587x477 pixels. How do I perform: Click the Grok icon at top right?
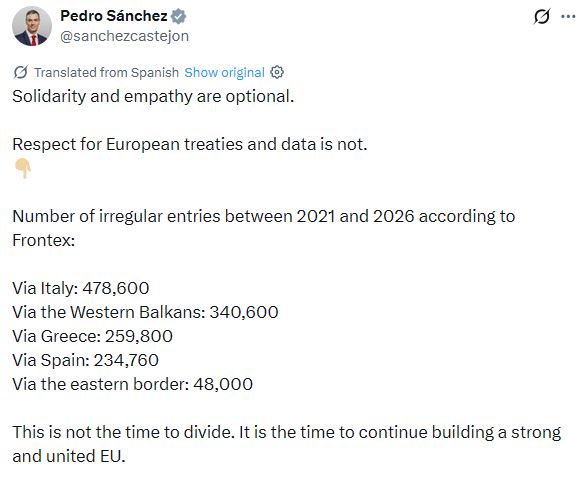pos(542,16)
